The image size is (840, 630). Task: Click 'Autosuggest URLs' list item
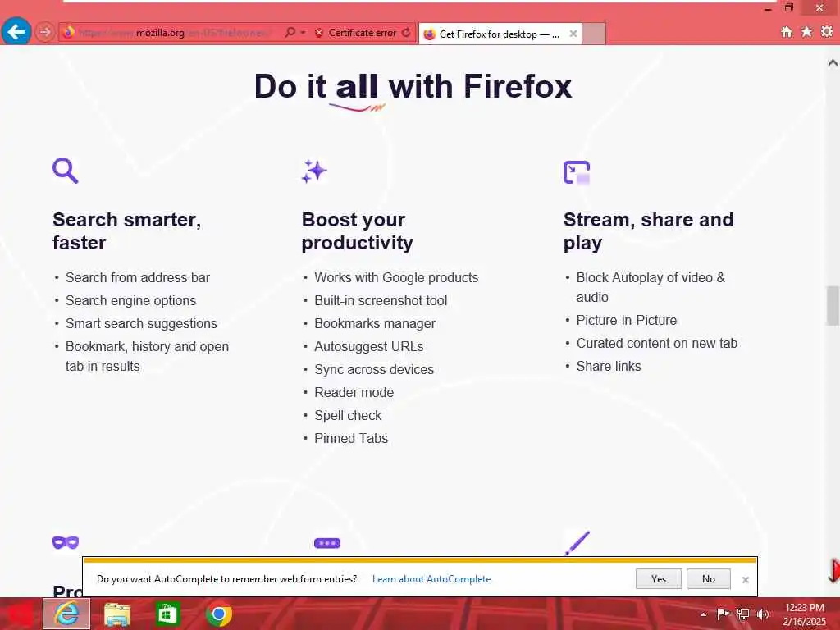pos(369,347)
